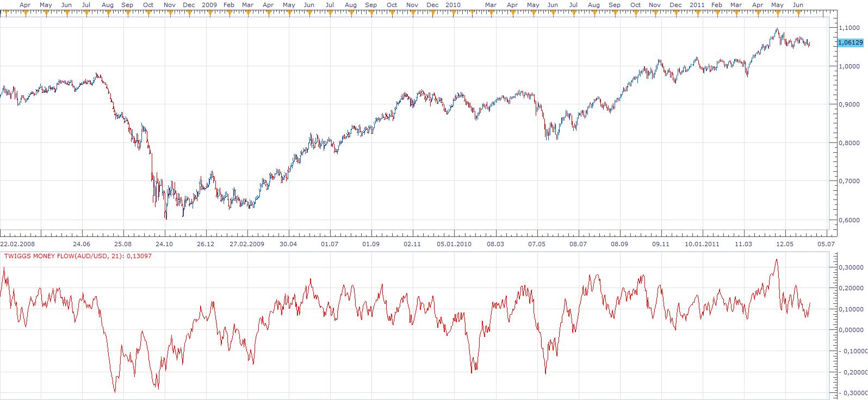The width and height of the screenshot is (868, 400).
Task: Click the 0,20000 indicator axis value
Action: point(852,289)
